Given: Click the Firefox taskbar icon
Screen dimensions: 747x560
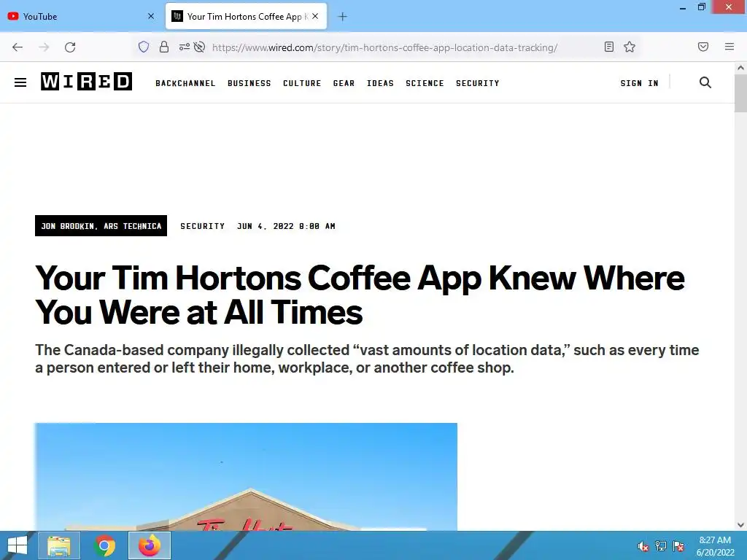Looking at the screenshot, I should click(x=150, y=545).
